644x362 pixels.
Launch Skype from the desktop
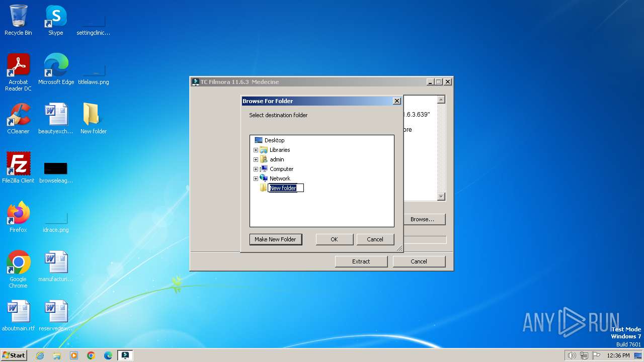[x=55, y=20]
